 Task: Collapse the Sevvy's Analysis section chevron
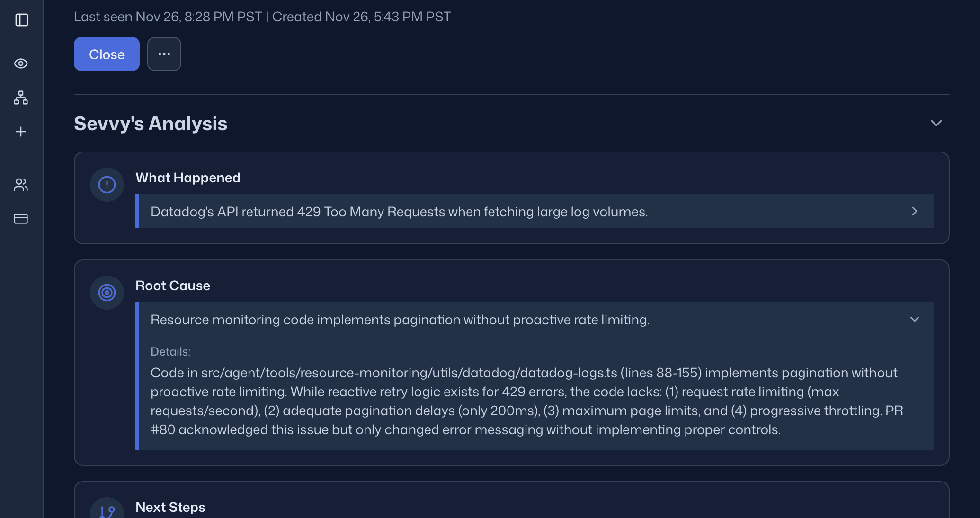click(x=936, y=123)
